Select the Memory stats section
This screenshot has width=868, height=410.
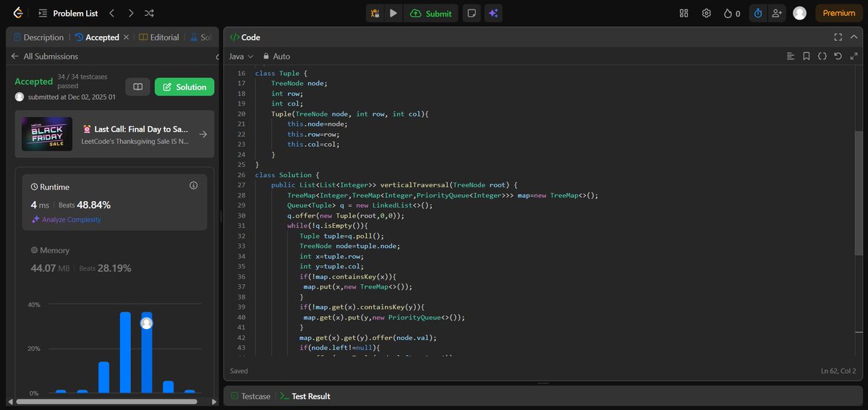pyautogui.click(x=115, y=260)
